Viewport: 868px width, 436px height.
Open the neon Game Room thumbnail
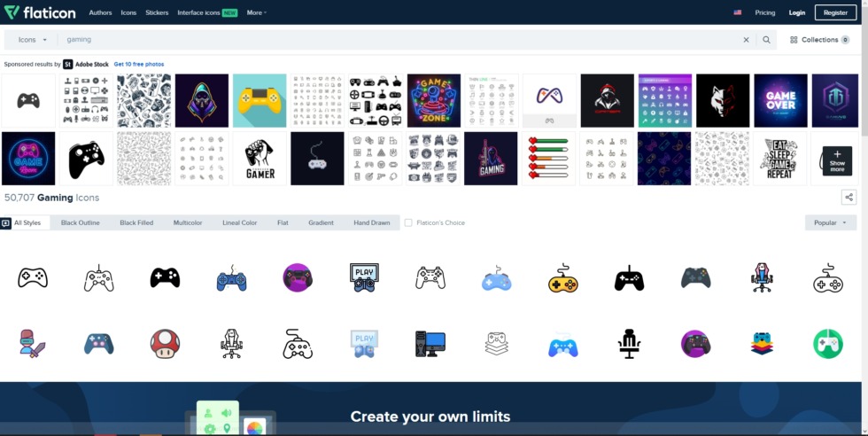(28, 159)
